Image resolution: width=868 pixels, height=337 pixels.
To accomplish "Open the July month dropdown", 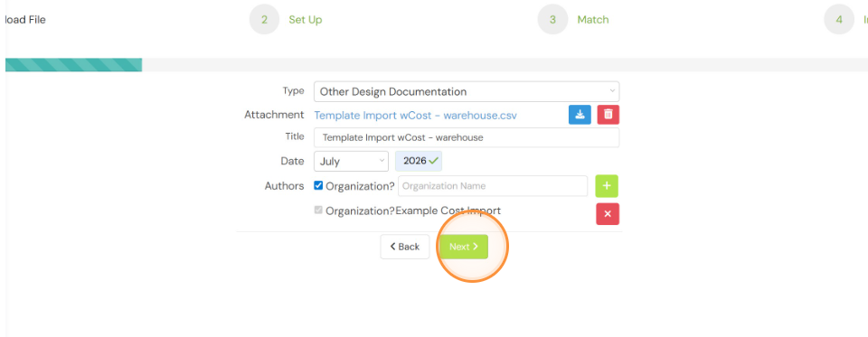I will 351,161.
